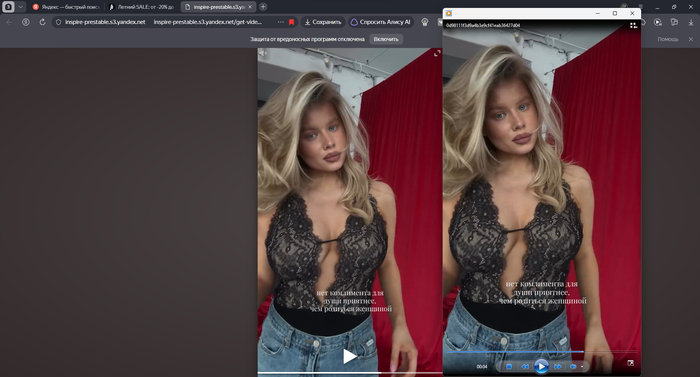
Task: Open the address bar three-dots menu
Action: coord(280,22)
